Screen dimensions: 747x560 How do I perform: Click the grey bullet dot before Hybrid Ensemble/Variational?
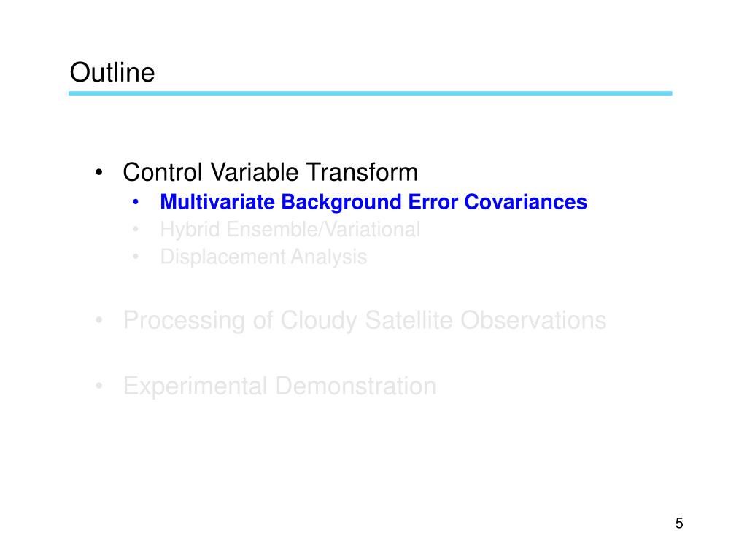[x=136, y=230]
